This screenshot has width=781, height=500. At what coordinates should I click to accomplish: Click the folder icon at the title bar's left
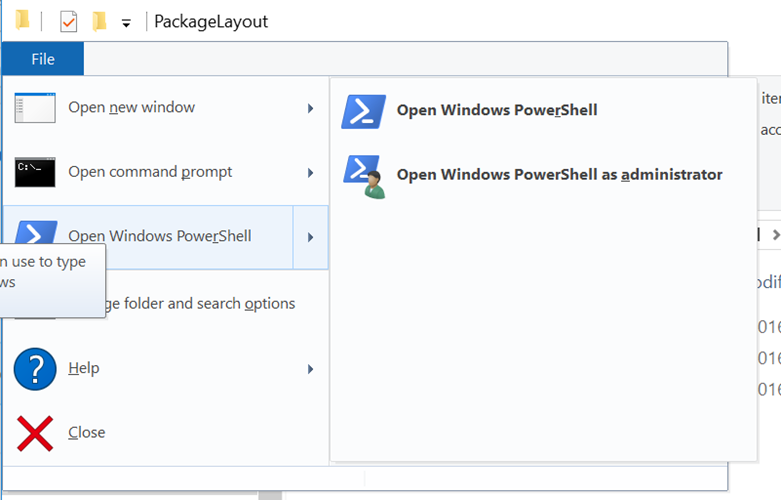[x=21, y=21]
